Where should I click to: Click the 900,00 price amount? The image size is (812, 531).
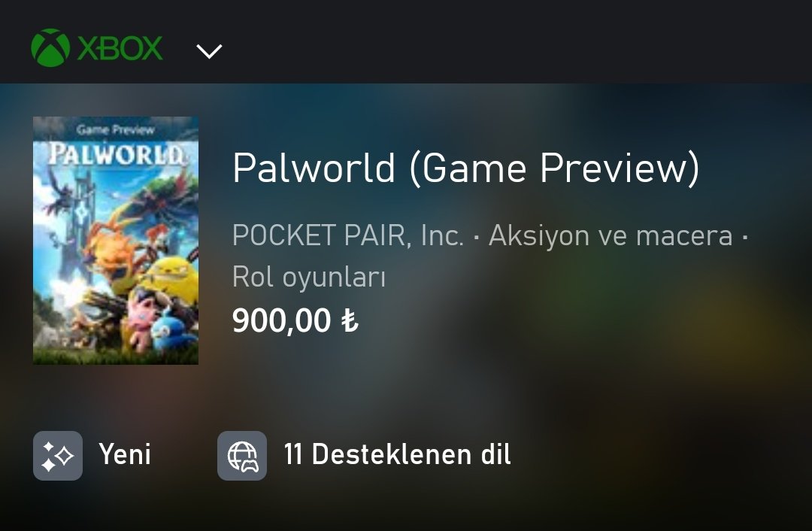coord(281,320)
